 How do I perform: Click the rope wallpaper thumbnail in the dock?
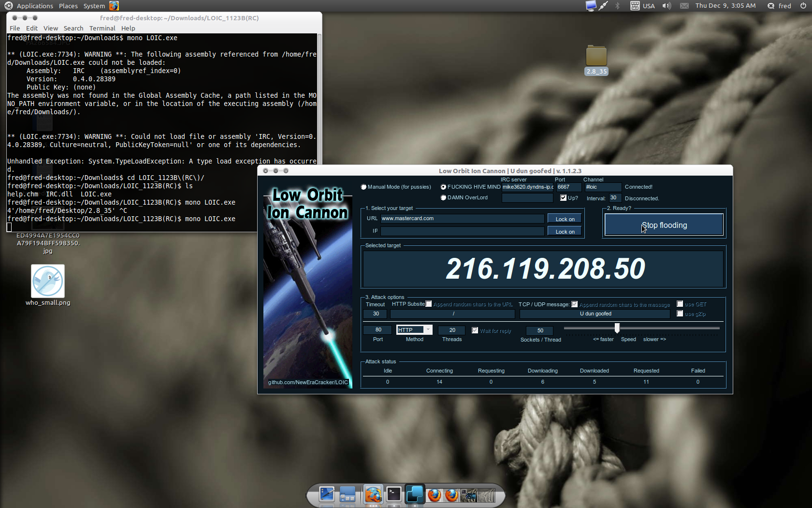(x=486, y=495)
